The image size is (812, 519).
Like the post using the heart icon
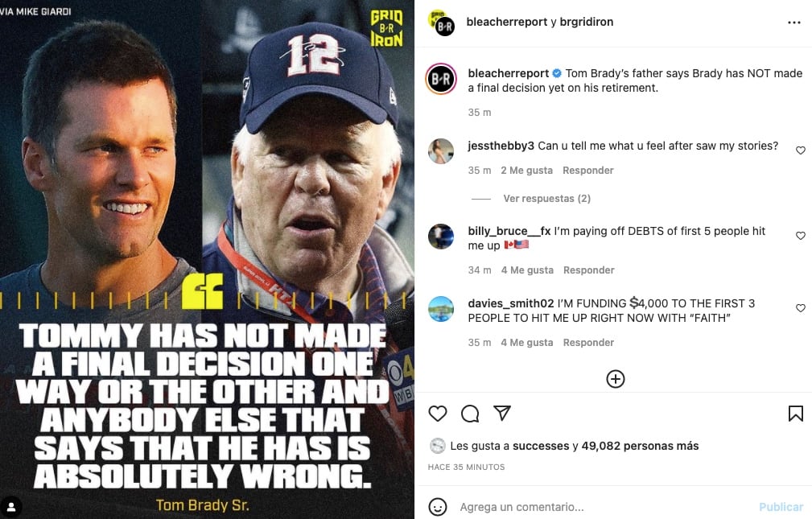click(438, 413)
